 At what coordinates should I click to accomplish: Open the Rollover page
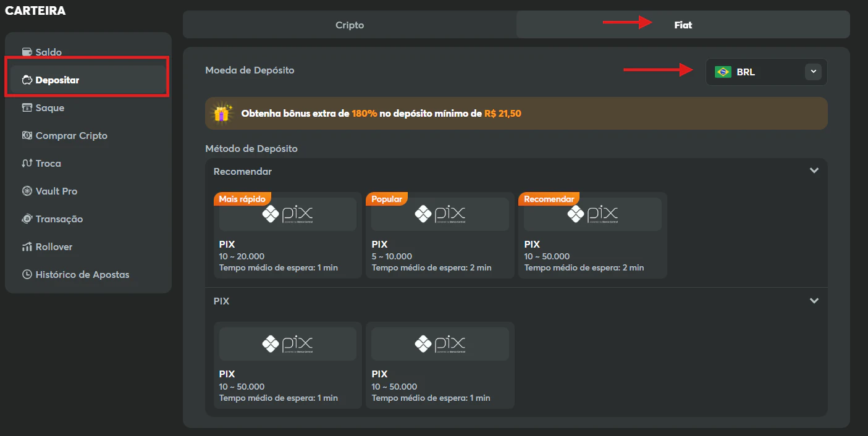88,246
